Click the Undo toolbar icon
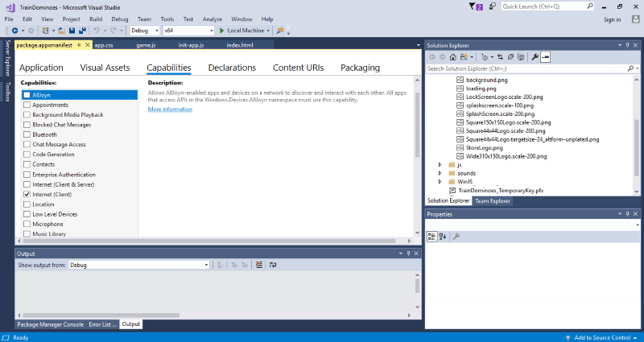The width and height of the screenshot is (644, 342). click(97, 31)
